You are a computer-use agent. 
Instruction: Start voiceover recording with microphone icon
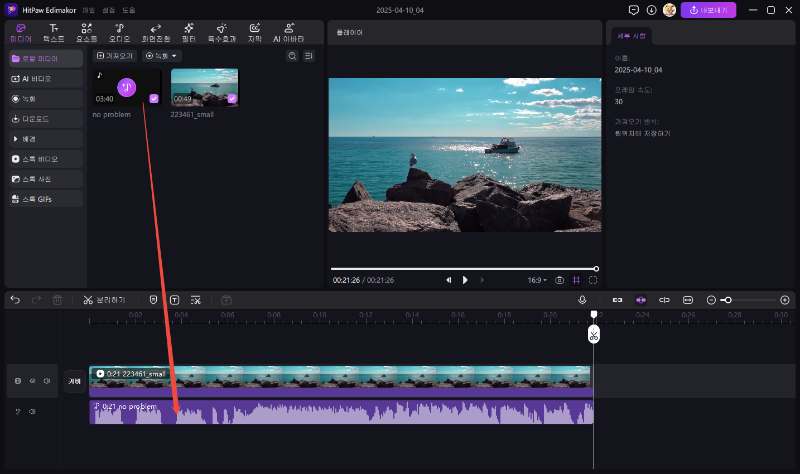(x=582, y=300)
